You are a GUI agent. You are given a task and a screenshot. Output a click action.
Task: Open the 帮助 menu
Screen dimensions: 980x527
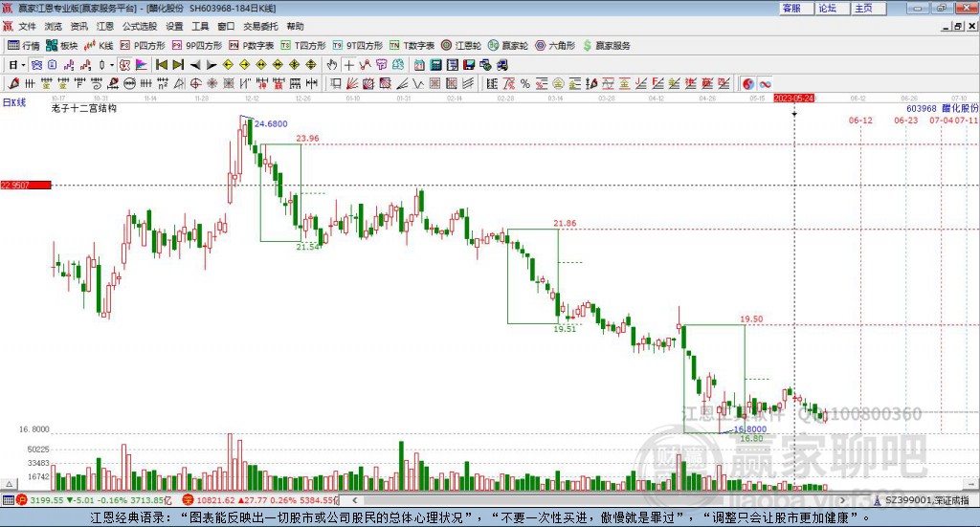pos(295,26)
